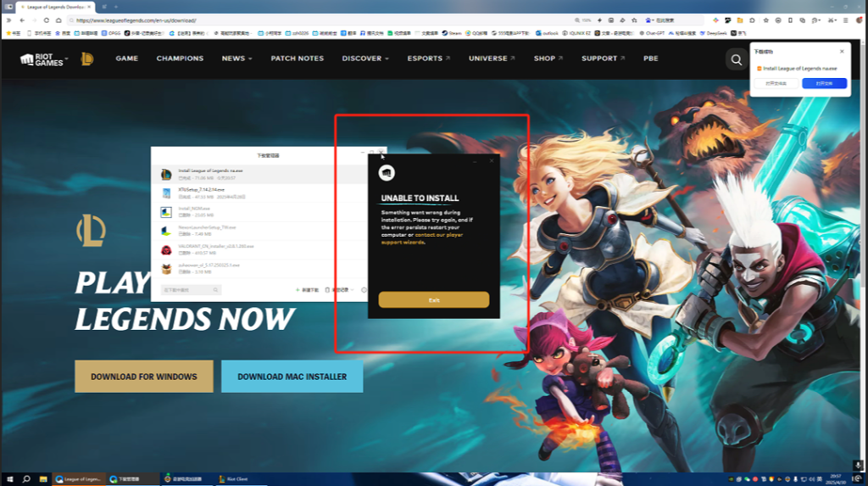
Task: Click the gold League of Legends L logo
Action: point(87,59)
